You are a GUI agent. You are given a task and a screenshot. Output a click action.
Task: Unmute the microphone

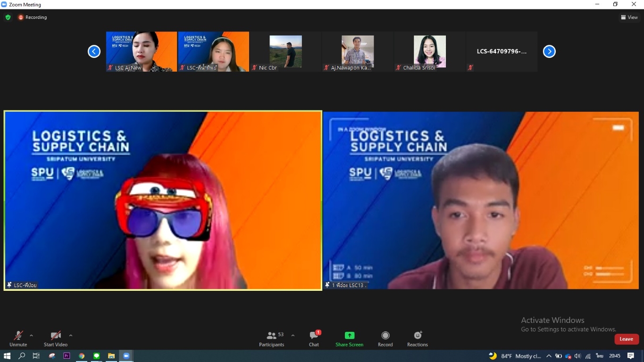(x=18, y=338)
